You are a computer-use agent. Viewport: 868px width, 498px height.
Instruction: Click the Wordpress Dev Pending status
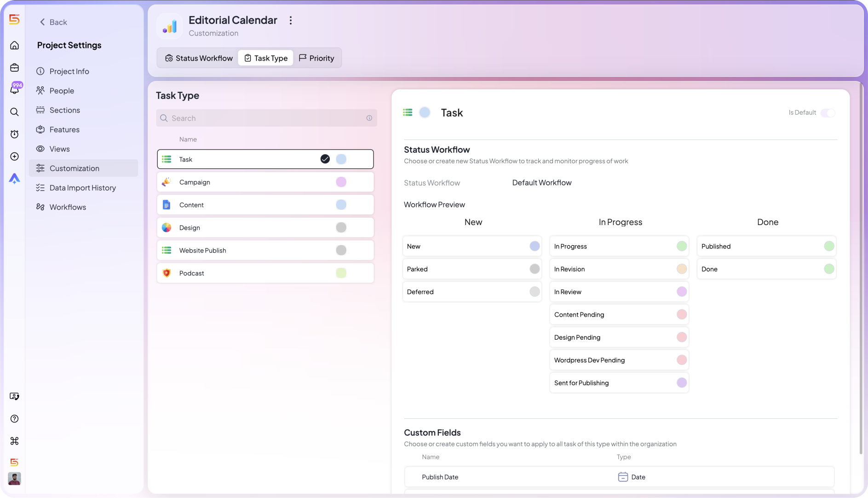coord(619,360)
